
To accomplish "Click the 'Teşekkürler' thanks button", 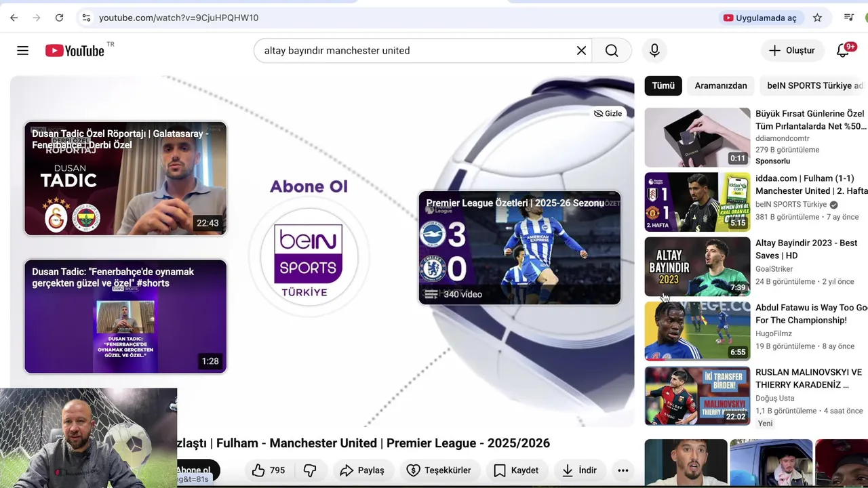I will (439, 470).
